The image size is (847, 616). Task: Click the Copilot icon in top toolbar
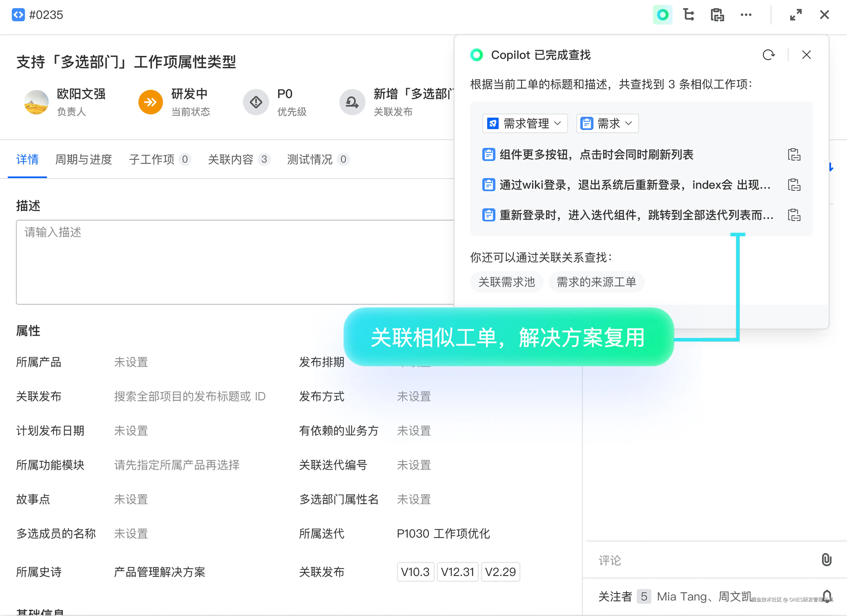(663, 15)
